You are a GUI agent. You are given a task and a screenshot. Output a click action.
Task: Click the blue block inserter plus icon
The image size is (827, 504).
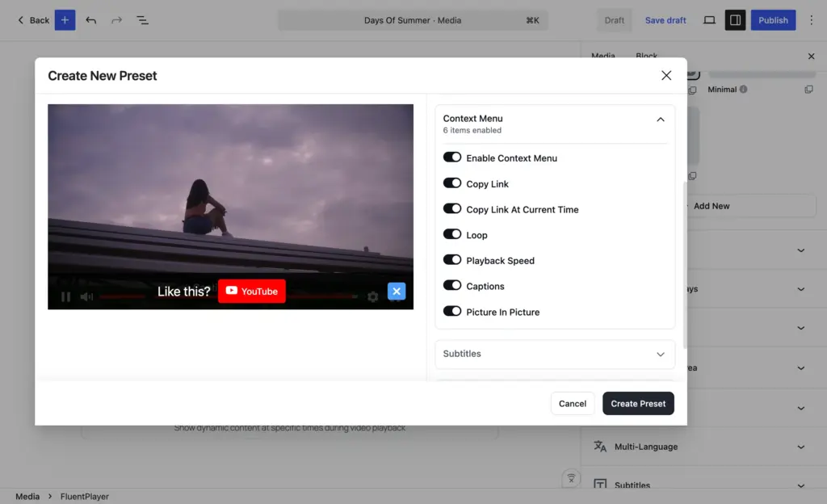pyautogui.click(x=65, y=20)
